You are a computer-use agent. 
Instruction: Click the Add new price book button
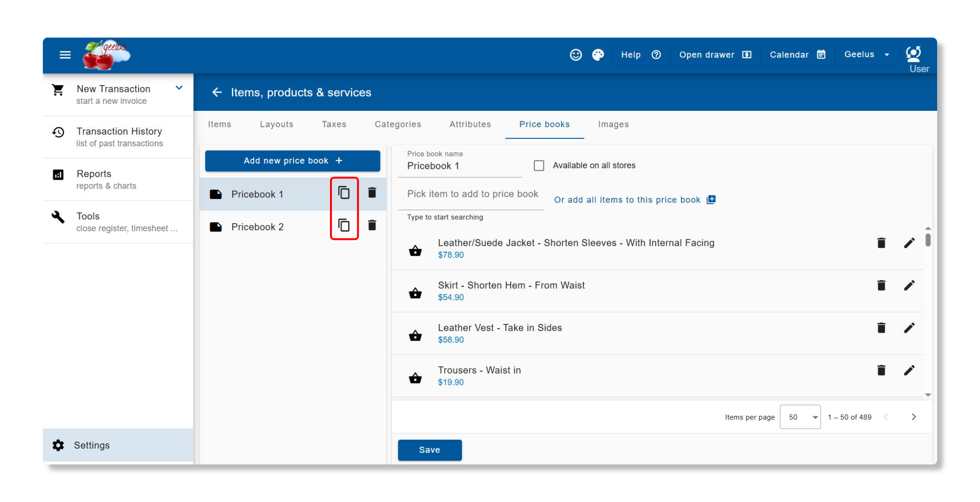pos(292,161)
